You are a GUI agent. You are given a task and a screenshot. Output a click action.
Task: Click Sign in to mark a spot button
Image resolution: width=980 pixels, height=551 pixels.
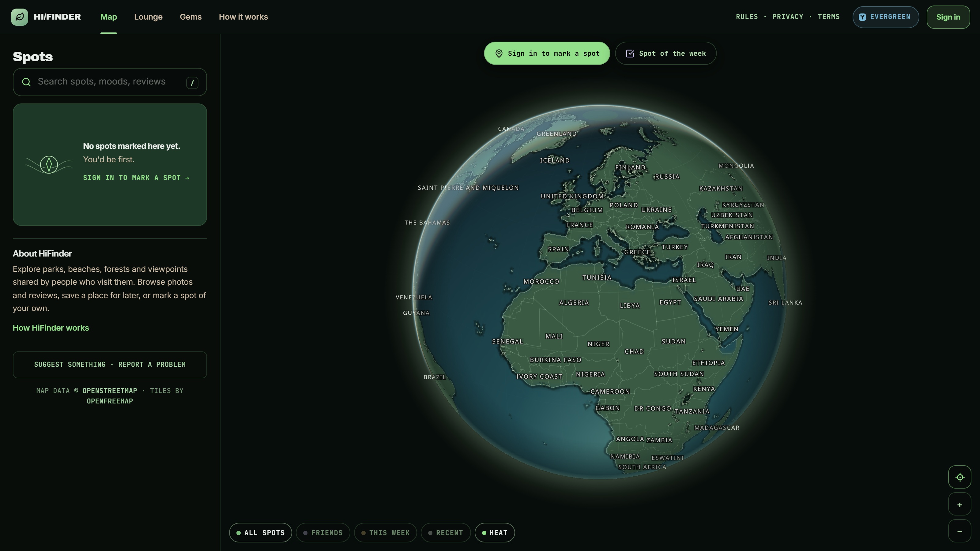pyautogui.click(x=547, y=53)
